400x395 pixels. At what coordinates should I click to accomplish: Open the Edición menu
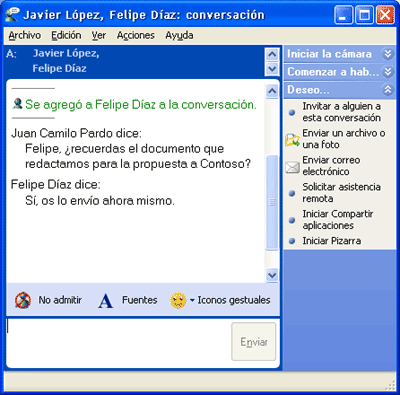(66, 35)
